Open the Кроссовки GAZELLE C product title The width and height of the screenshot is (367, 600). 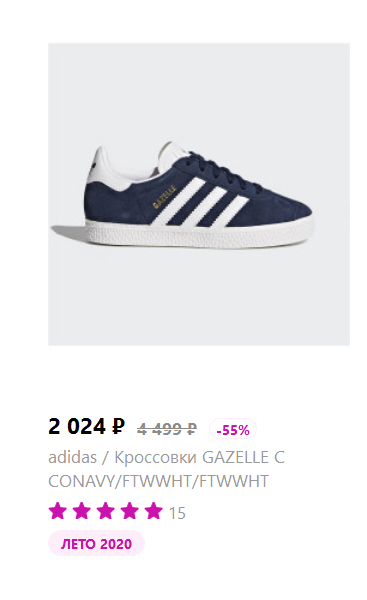click(x=199, y=457)
